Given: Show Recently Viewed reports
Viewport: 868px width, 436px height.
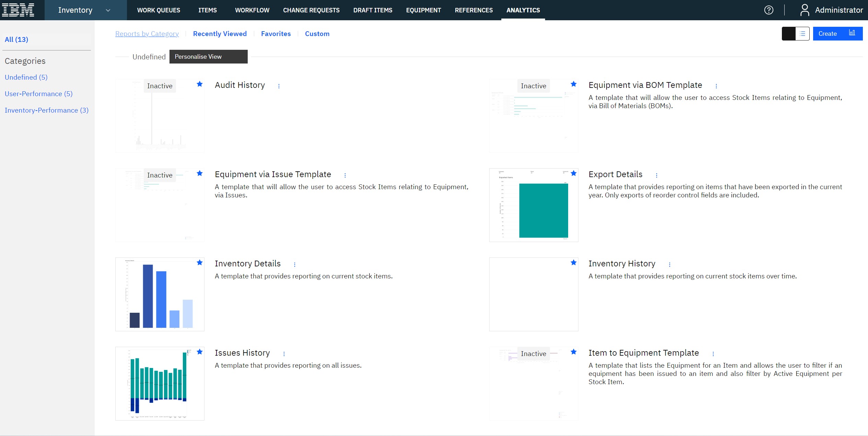Looking at the screenshot, I should [220, 34].
